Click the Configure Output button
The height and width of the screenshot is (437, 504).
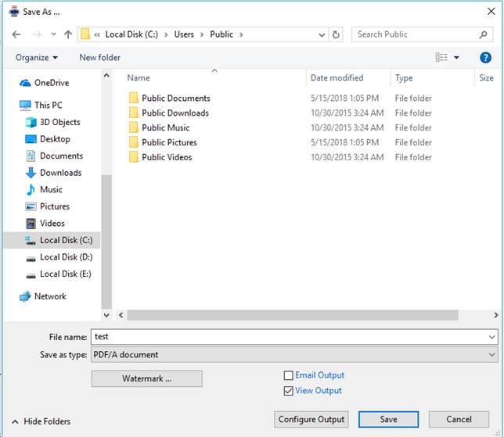tap(311, 420)
